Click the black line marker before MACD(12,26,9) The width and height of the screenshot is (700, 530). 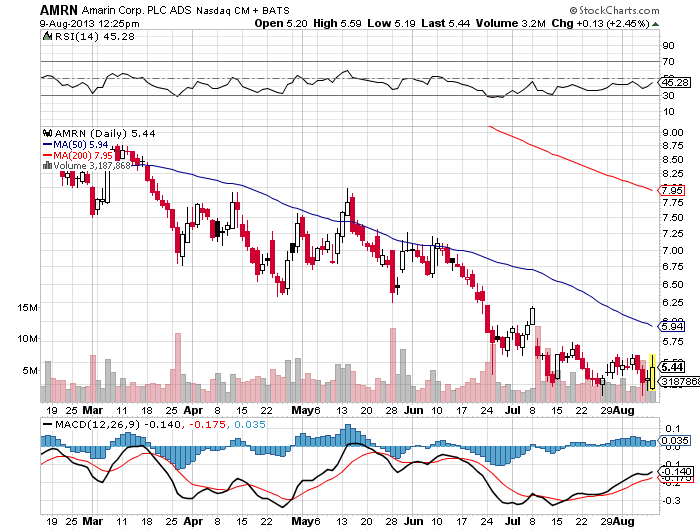(47, 424)
